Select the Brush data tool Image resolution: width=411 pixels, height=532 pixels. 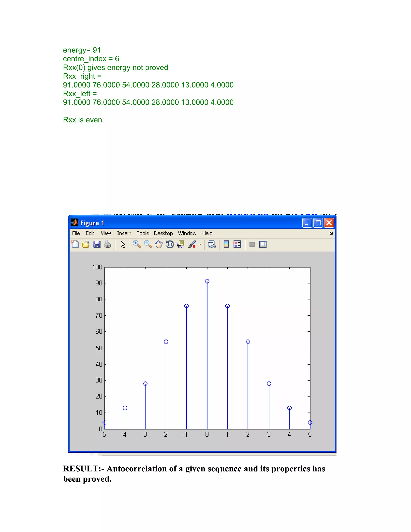[x=192, y=244]
